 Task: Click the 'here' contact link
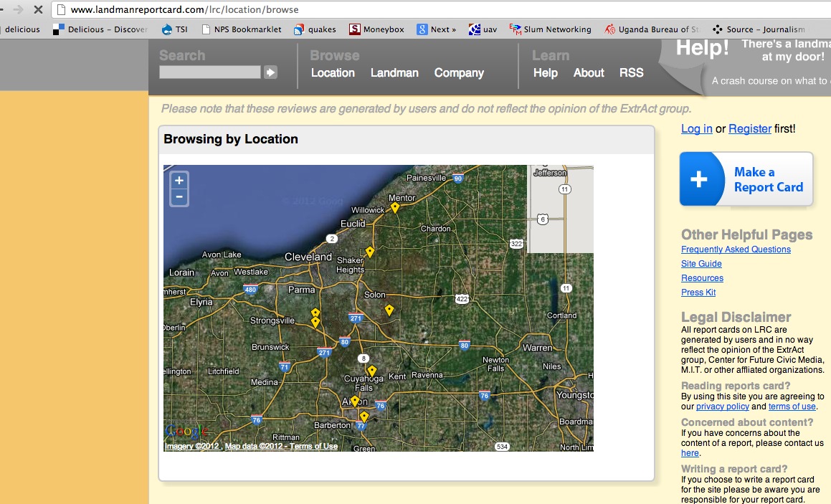[690, 453]
